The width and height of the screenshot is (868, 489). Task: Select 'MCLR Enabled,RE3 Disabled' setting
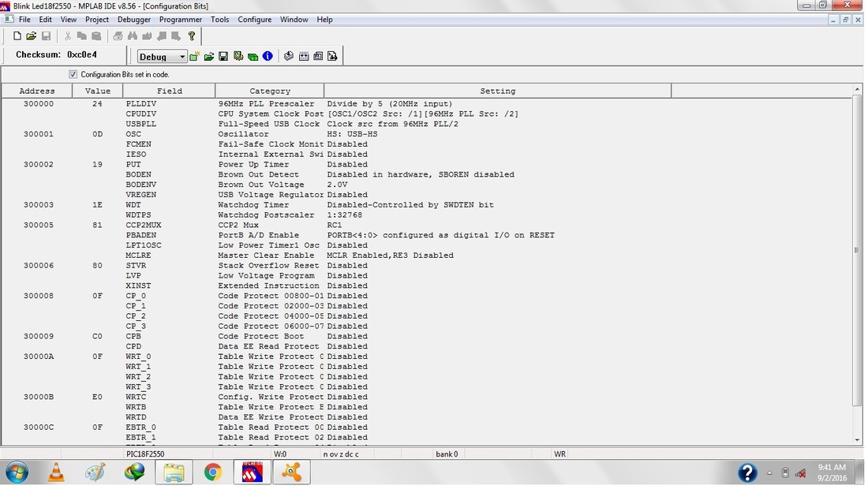point(391,256)
